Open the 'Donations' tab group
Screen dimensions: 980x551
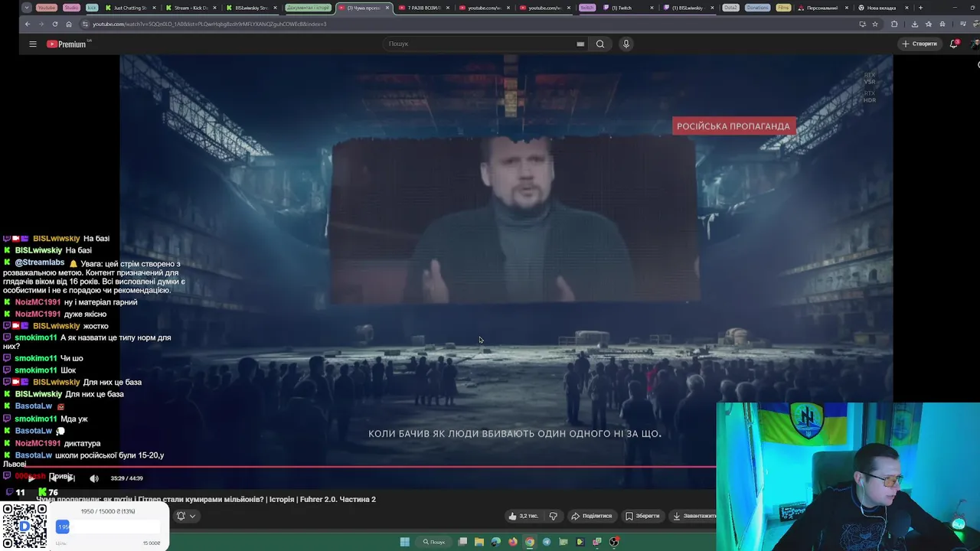(x=757, y=8)
